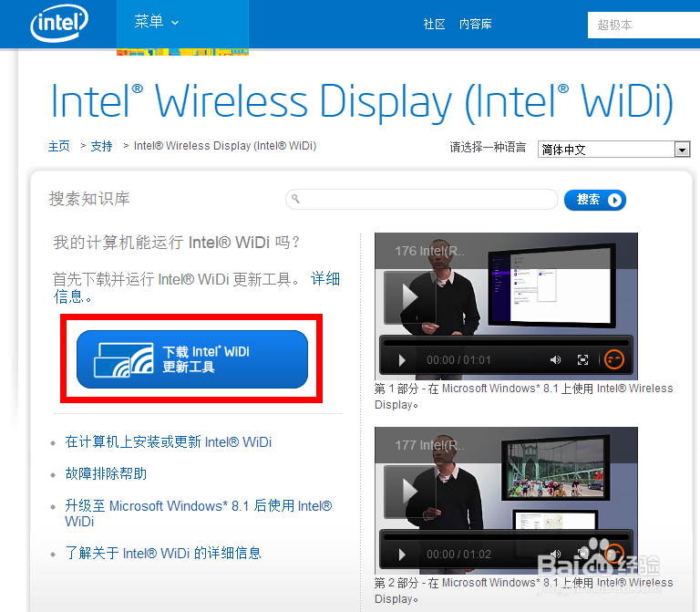700x612 pixels.
Task: Mute the volume on video 176
Action: point(555,360)
